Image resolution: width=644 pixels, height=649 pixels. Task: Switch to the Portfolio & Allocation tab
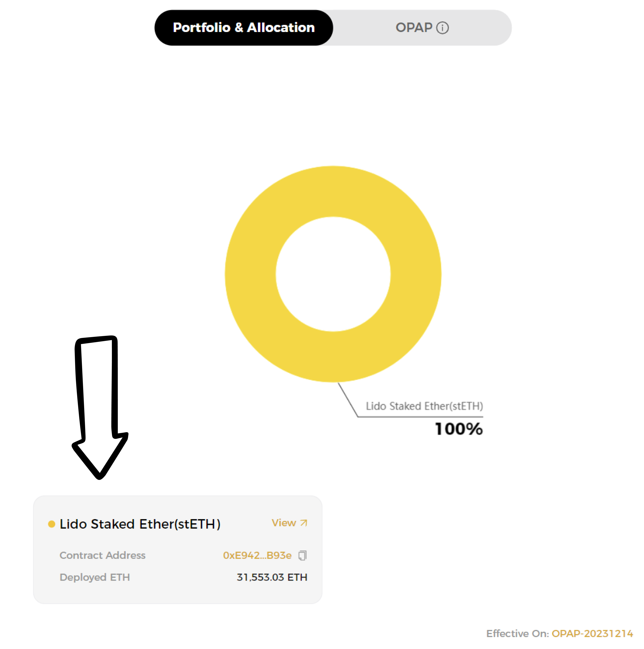(x=243, y=28)
